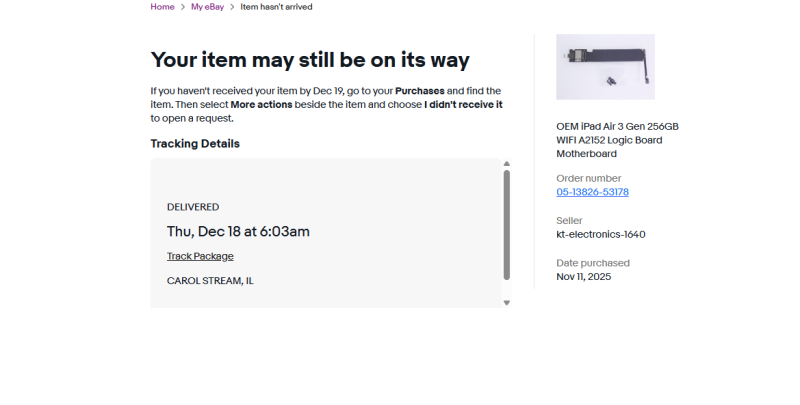The height and width of the screenshot is (405, 800).
Task: Click the chevron after My eBay breadcrumb
Action: [x=232, y=7]
